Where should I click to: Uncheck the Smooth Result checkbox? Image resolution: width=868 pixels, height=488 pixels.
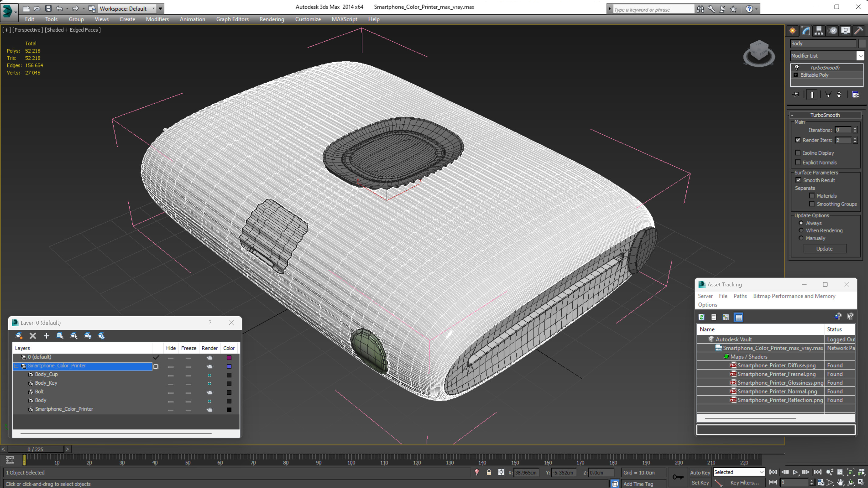click(x=798, y=180)
